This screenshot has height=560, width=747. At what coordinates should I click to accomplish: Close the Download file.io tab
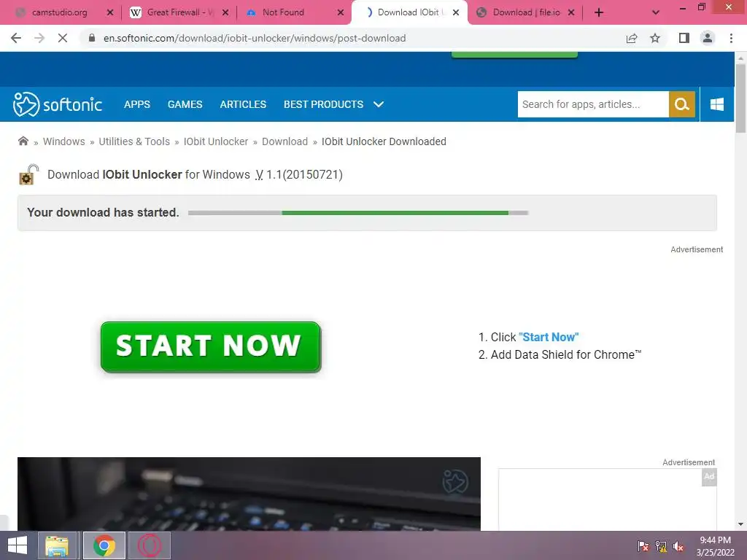click(571, 12)
